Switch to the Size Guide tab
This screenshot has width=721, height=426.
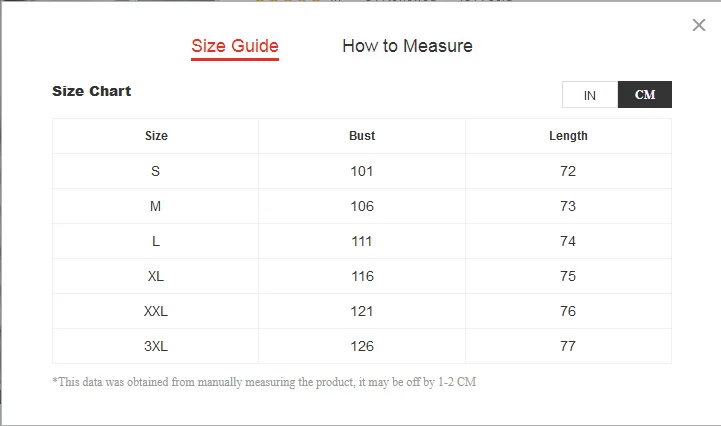(235, 46)
